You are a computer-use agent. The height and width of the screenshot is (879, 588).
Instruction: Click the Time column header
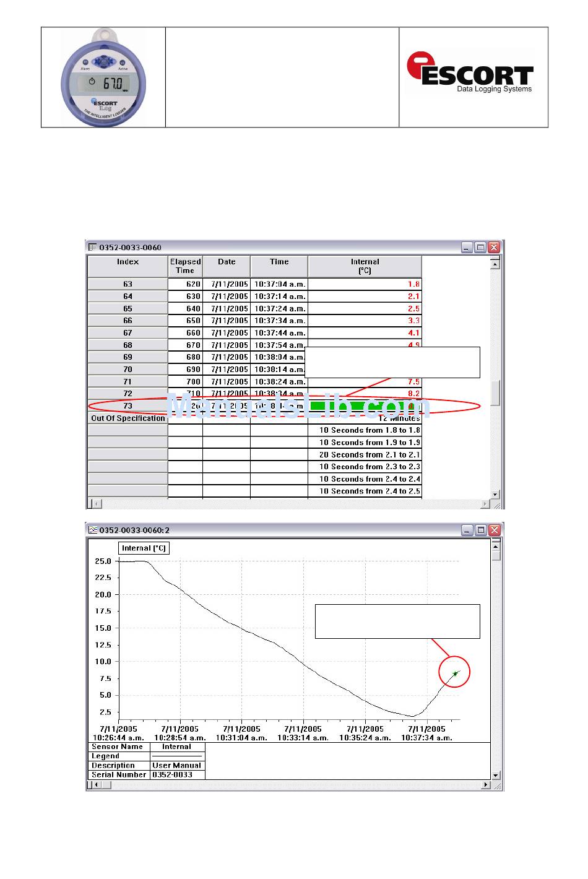(279, 266)
